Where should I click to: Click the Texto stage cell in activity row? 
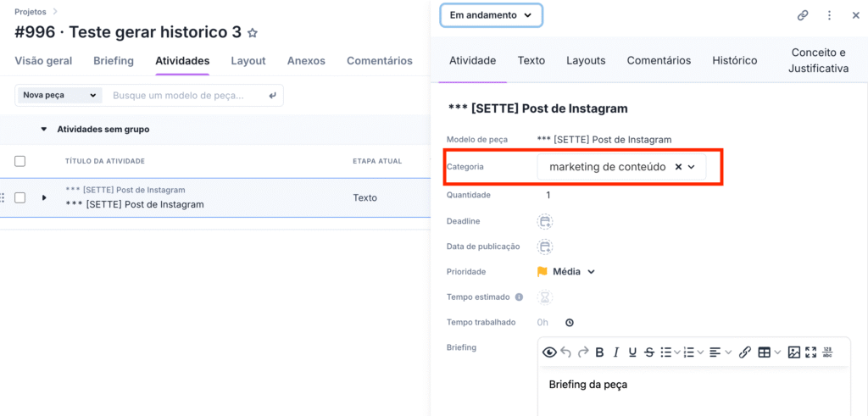pos(364,197)
